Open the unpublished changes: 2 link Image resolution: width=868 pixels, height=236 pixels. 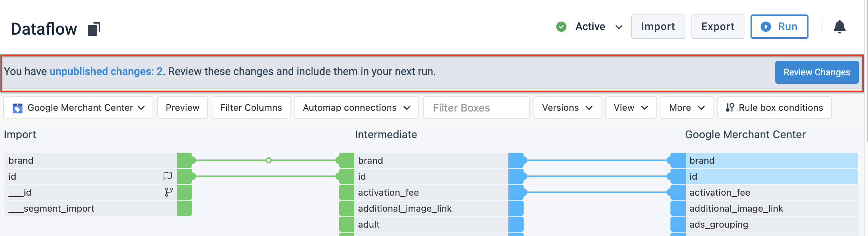[106, 72]
